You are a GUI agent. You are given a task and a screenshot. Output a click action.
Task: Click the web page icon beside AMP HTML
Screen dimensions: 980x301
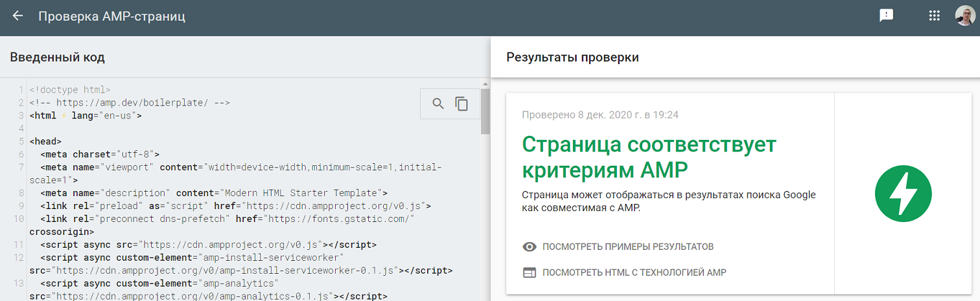[x=530, y=273]
